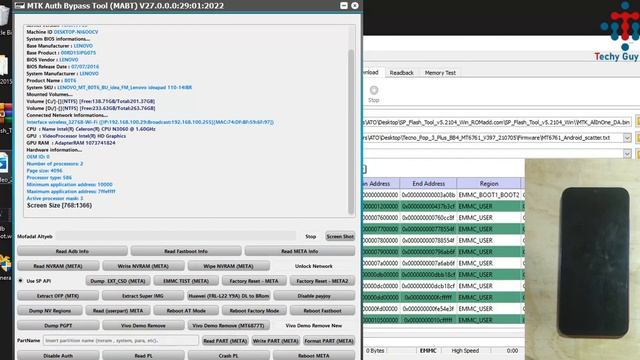The image size is (640, 360).
Task: Click the log panel vertical scrollbar
Action: click(351, 131)
